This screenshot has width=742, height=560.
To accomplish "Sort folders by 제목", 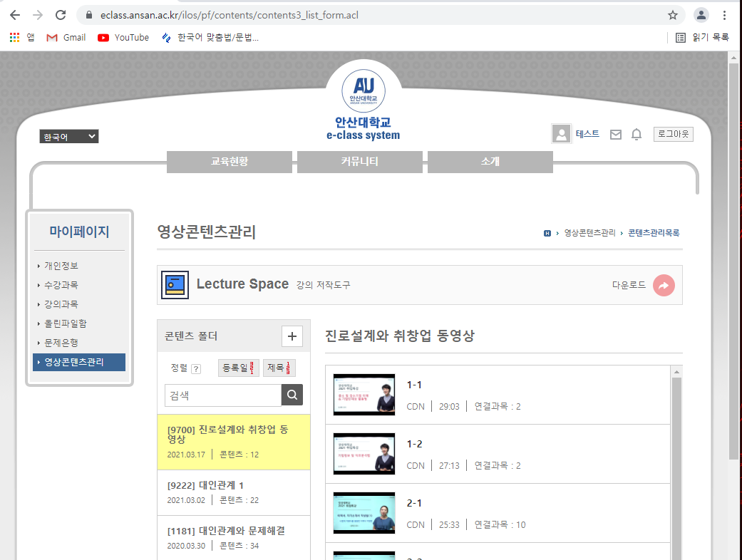I will pyautogui.click(x=279, y=368).
